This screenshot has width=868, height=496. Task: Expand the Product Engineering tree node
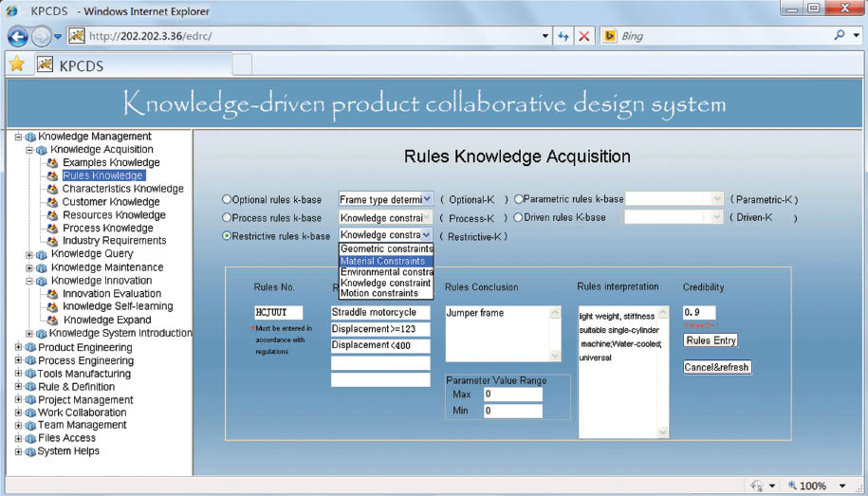pyautogui.click(x=18, y=348)
